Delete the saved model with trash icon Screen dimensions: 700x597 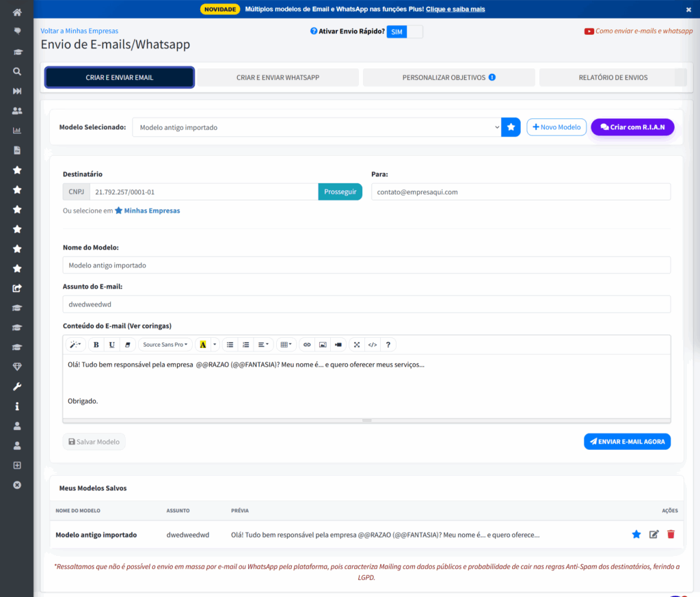pos(671,535)
